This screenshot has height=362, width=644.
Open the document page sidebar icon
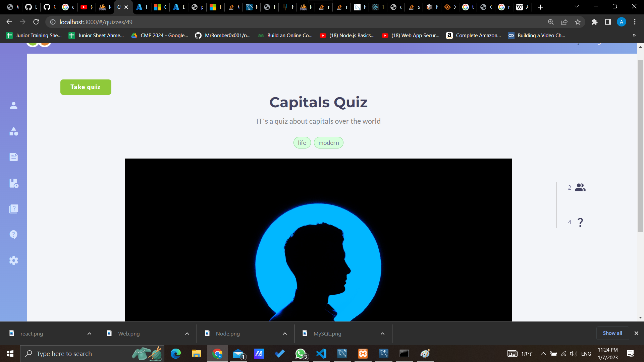13,157
